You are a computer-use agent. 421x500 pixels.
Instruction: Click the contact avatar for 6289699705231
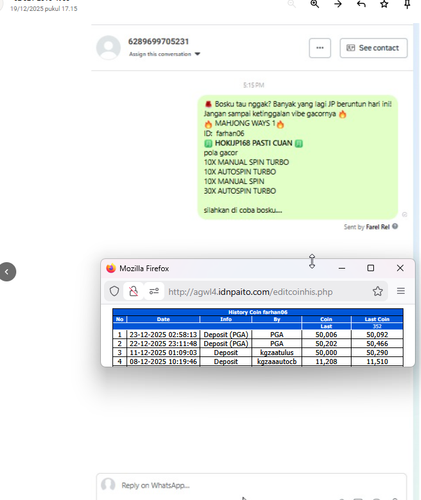[x=108, y=48]
